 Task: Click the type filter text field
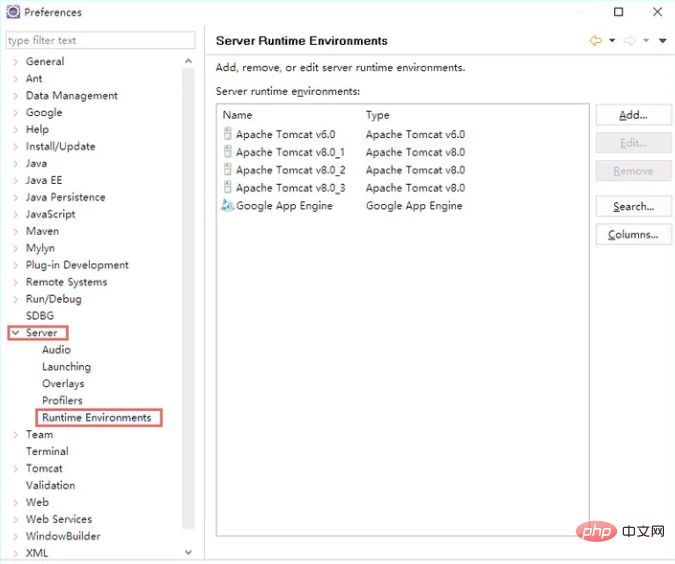(100, 40)
